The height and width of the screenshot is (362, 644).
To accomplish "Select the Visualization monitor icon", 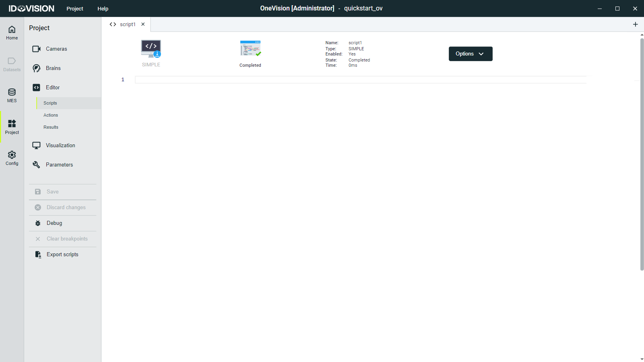I will click(x=36, y=145).
